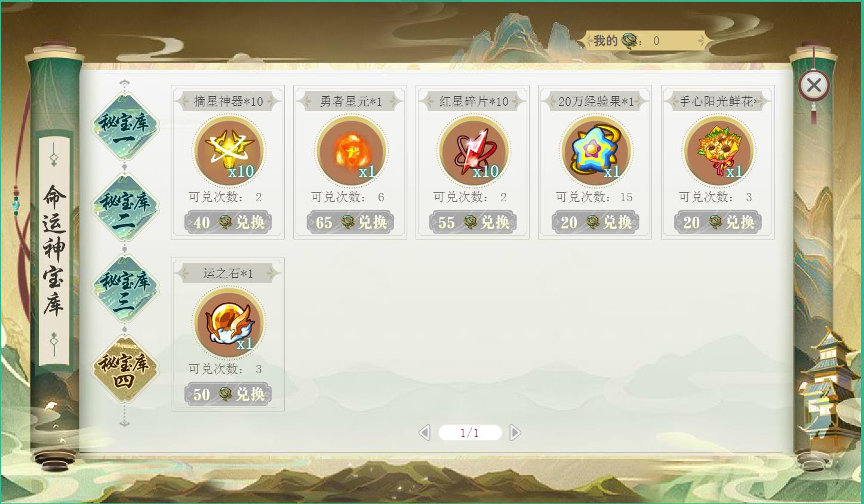Click the rose currency icon beside 我的
The height and width of the screenshot is (504, 864).
coord(630,41)
